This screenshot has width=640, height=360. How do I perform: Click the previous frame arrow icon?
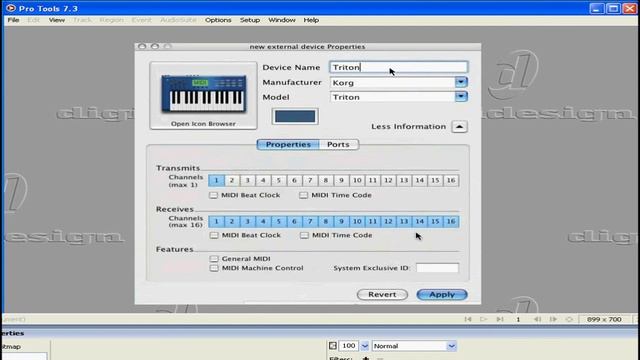pyautogui.click(x=537, y=319)
